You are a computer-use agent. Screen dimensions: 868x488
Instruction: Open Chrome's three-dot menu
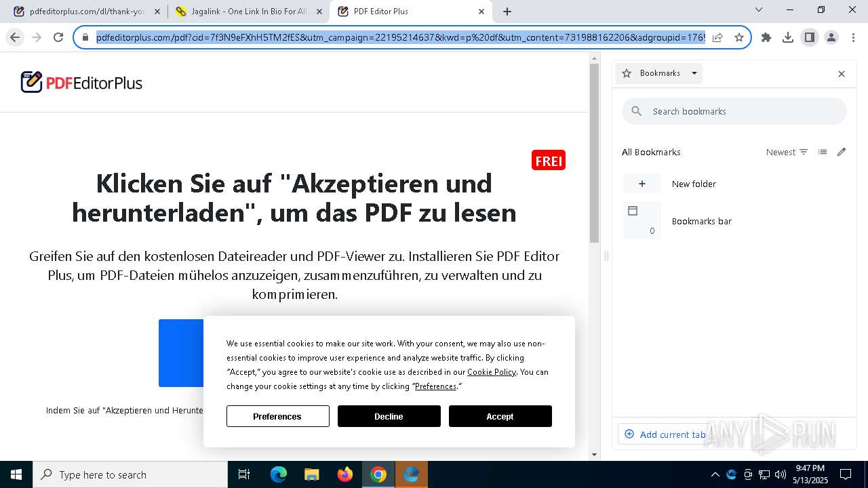pyautogui.click(x=853, y=37)
